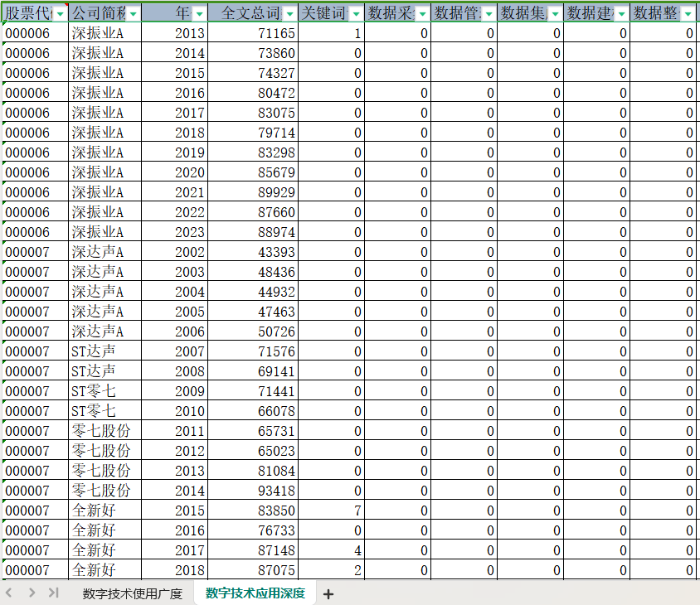
Task: Jump to last sheet arrow
Action: [54, 593]
